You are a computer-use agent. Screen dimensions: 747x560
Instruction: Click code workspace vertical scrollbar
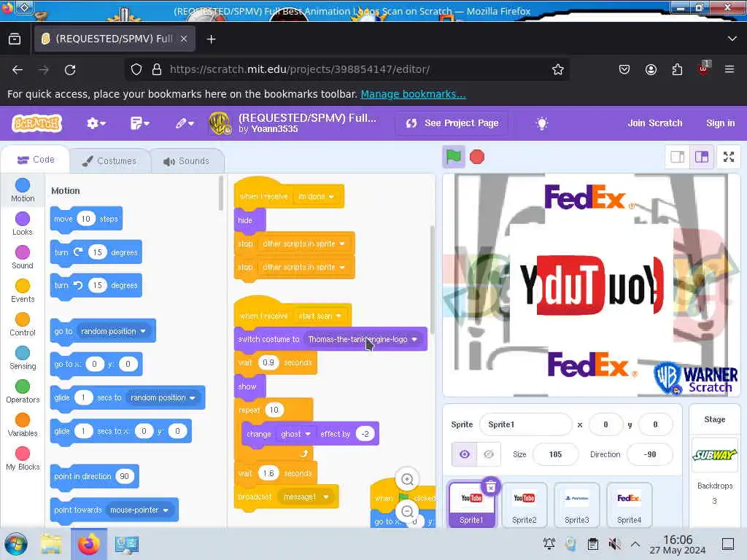(x=433, y=279)
